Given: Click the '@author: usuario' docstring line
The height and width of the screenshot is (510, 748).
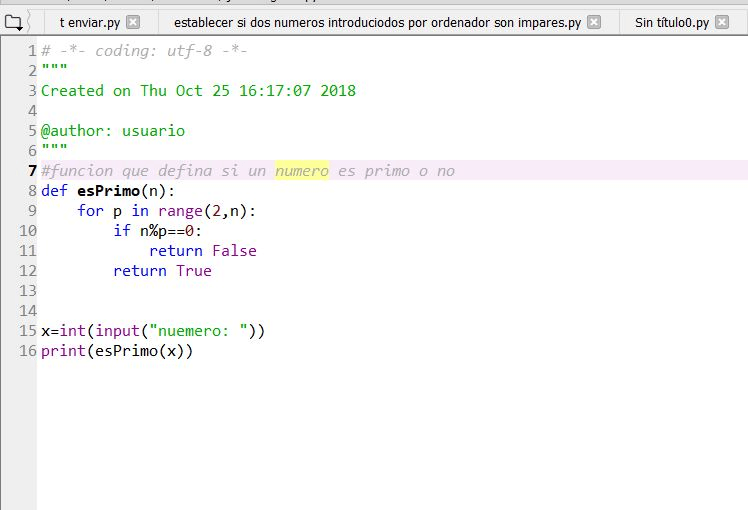Looking at the screenshot, I should [112, 131].
